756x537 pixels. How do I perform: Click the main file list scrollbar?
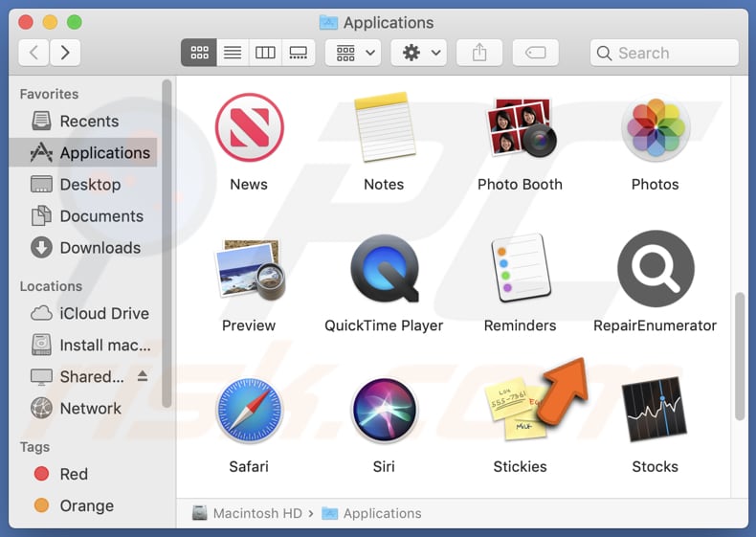point(740,356)
